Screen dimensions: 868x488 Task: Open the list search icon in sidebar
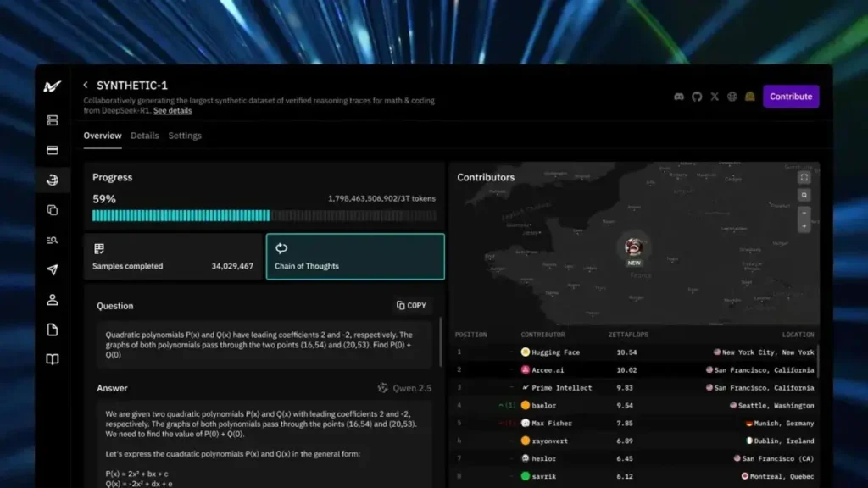point(52,240)
